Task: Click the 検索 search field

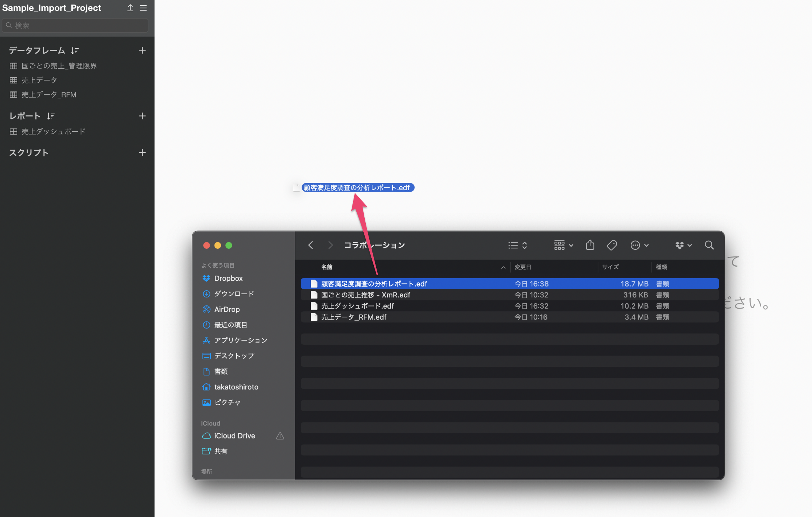Action: coord(75,25)
